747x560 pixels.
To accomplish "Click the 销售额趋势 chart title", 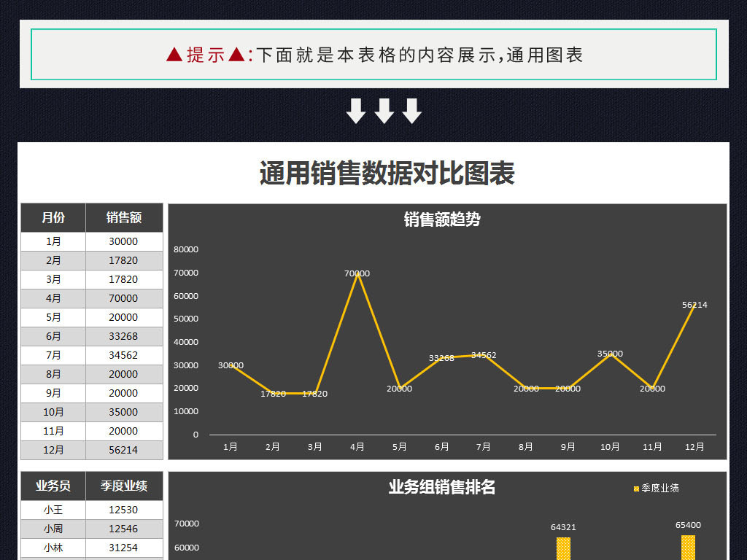I will coord(442,219).
